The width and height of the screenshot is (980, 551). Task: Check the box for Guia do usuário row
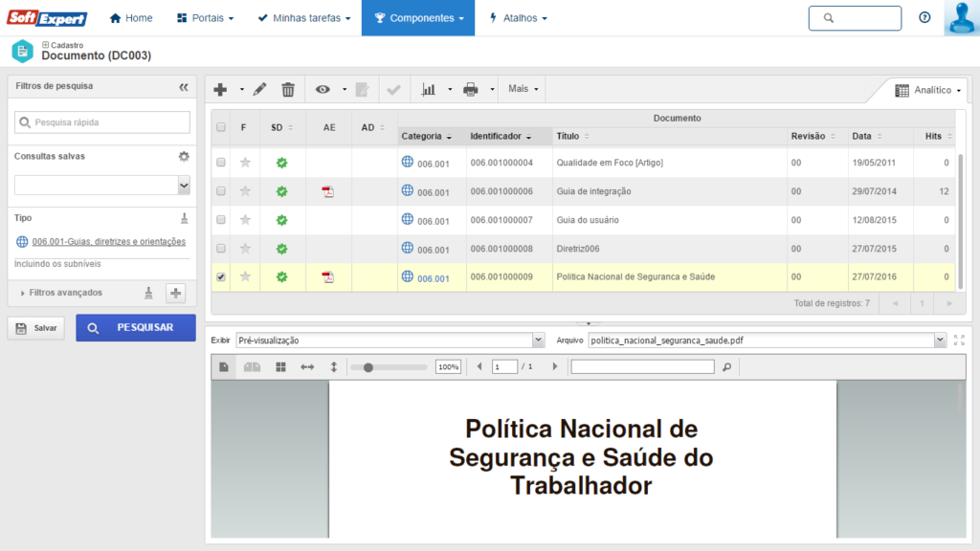221,220
